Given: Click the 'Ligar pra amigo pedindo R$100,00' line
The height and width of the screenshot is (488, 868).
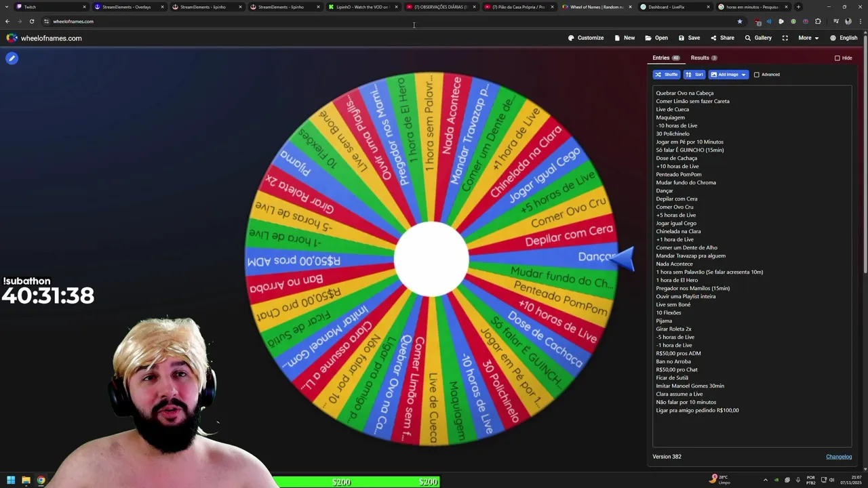Looking at the screenshot, I should (x=697, y=410).
